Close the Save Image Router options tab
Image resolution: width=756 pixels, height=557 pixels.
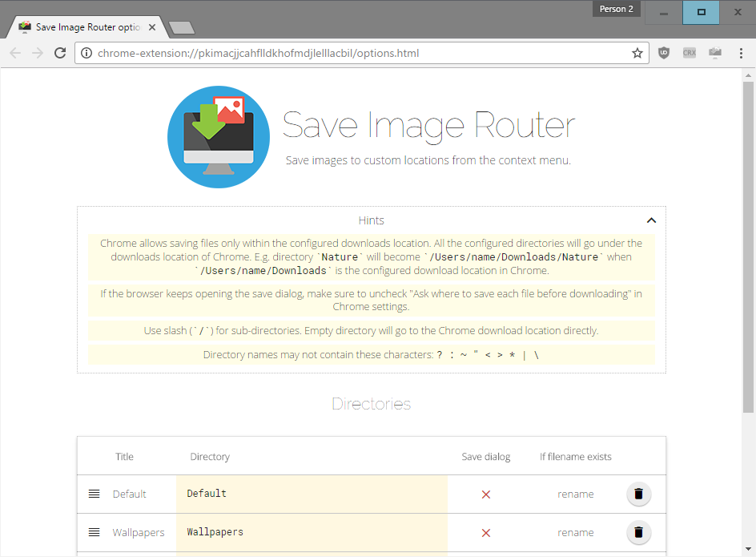tap(152, 27)
